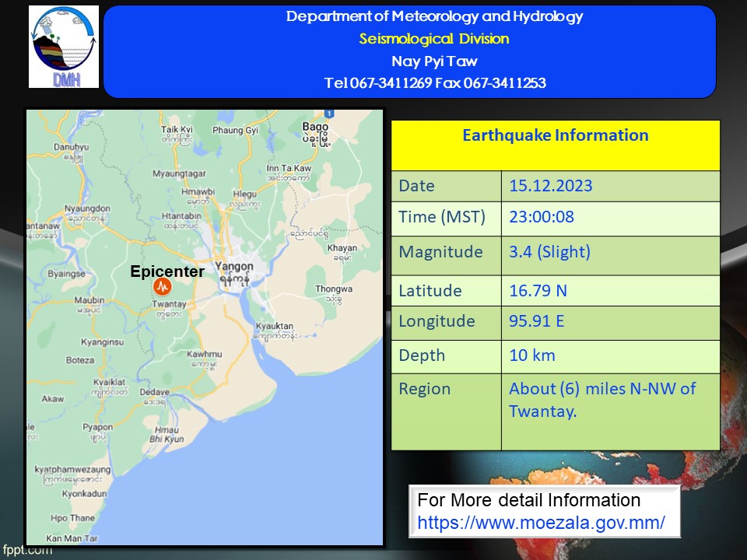Click 'Maubin' label on map
The image size is (747, 560).
[89, 300]
